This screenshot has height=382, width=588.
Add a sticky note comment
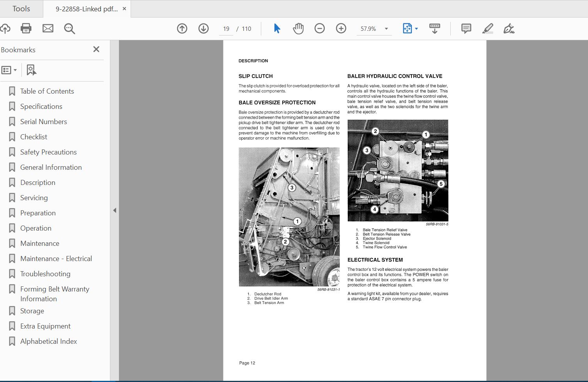(466, 28)
